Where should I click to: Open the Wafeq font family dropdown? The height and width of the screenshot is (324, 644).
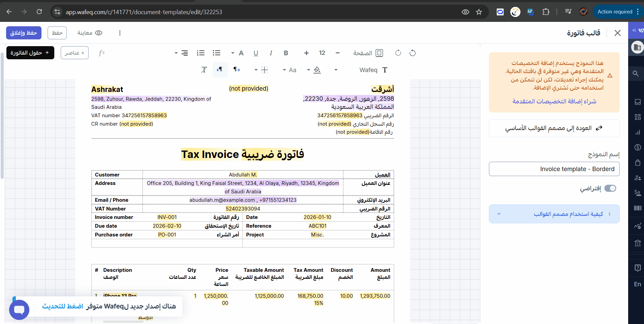(361, 70)
